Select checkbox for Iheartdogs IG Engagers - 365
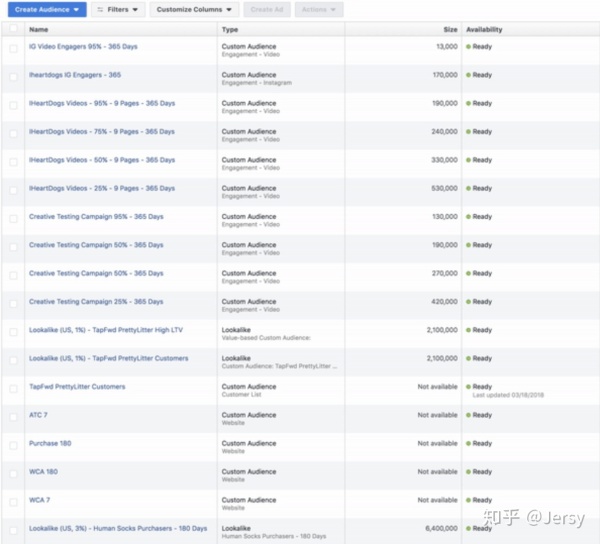Screen dimensions: 600x544 [13, 75]
